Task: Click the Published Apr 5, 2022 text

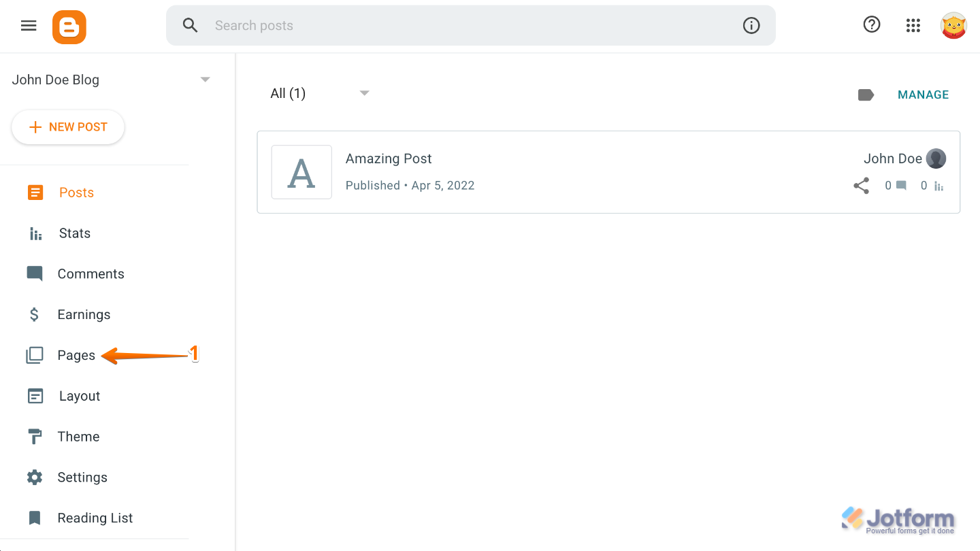Action: [x=410, y=186]
